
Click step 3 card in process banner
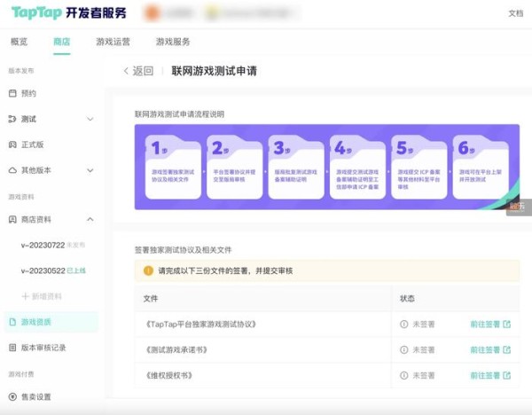pyautogui.click(x=296, y=168)
